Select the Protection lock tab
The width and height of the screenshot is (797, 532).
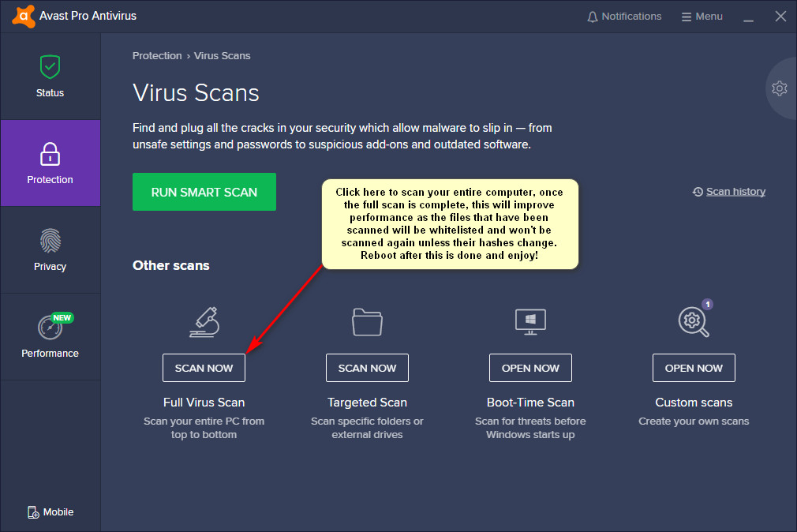pyautogui.click(x=50, y=163)
